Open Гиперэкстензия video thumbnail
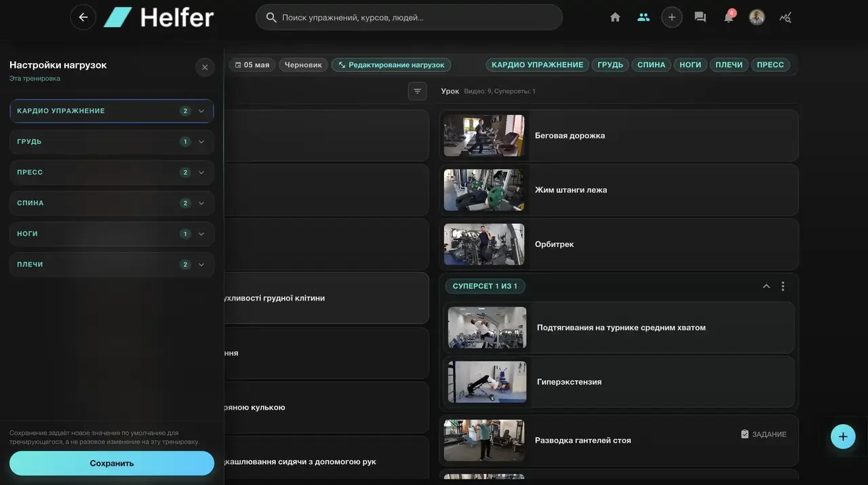This screenshot has width=868, height=485. [487, 382]
